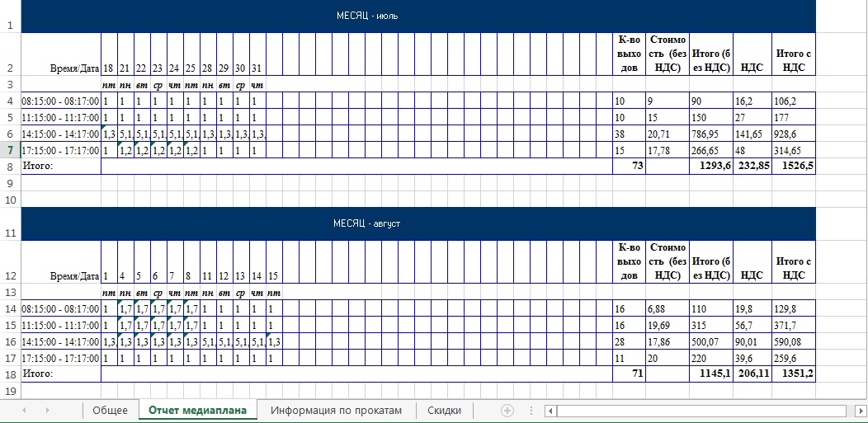
Task: Select July НДС total 232,85
Action: (752, 167)
